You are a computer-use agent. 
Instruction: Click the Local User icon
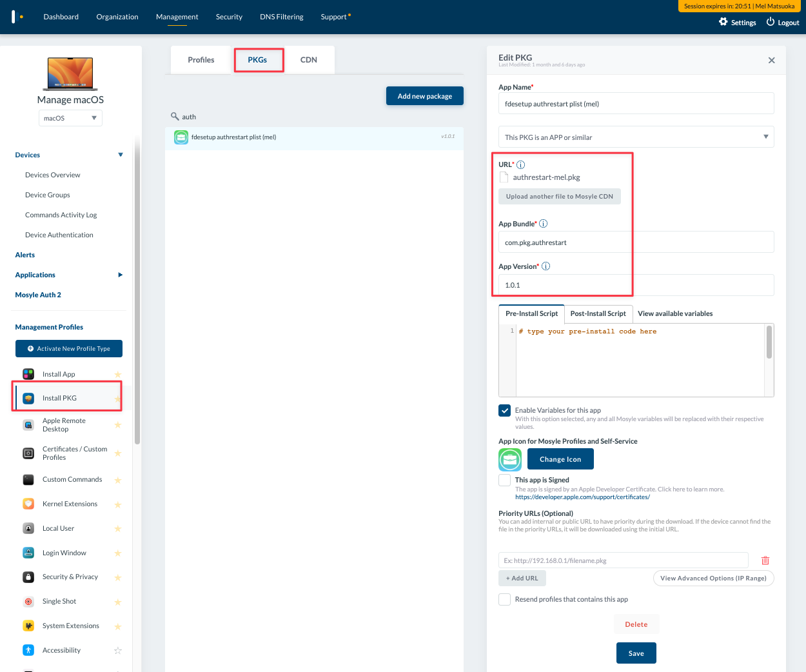click(28, 528)
